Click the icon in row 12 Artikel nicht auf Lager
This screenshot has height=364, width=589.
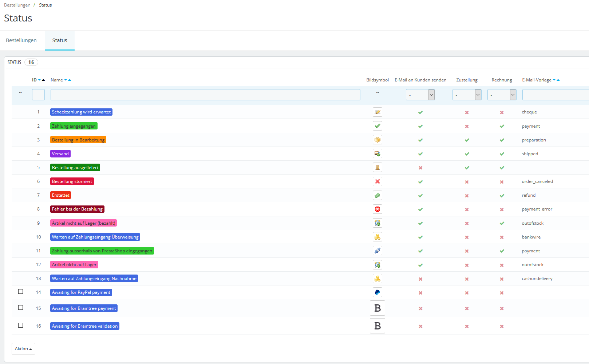[377, 265]
